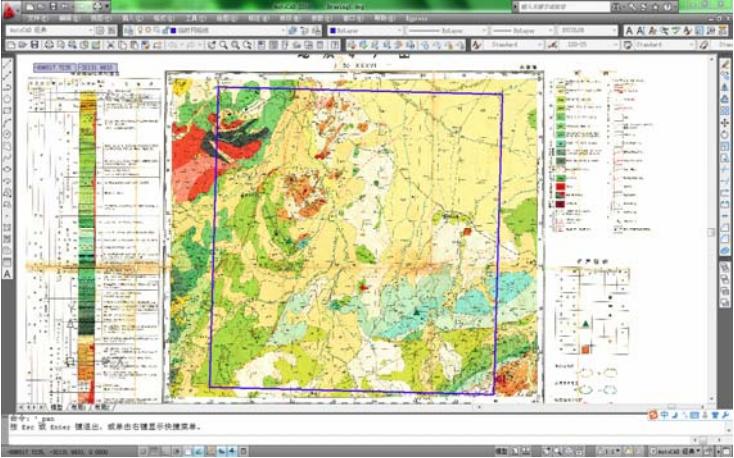Viewport: 734px width, 458px height.
Task: Click the current layer color swatch in layer dropdown
Action: pos(173,31)
